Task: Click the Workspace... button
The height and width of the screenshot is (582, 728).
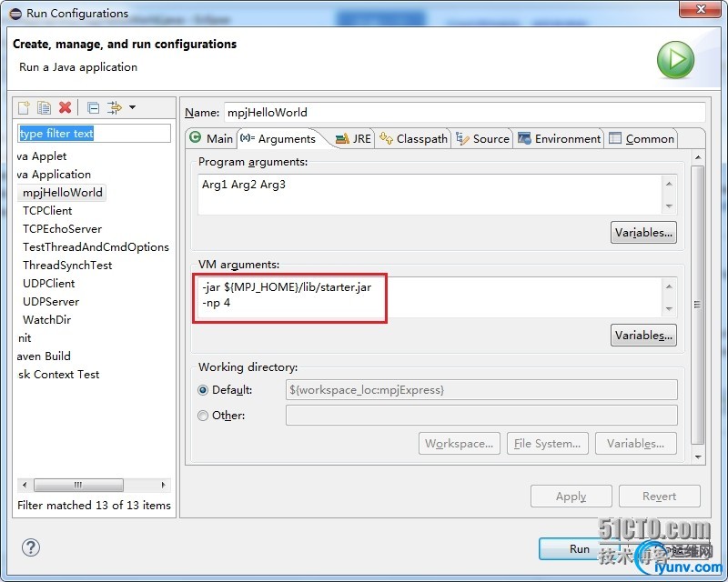Action: 460,444
